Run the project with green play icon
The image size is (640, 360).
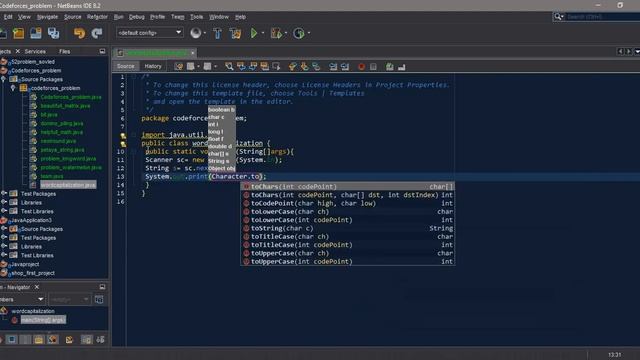[x=254, y=33]
